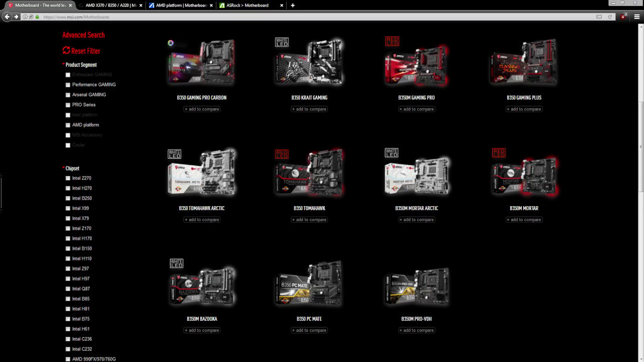Click the WHITE LED badge on B350 Tomahawk Arctic
This screenshot has width=644, height=362.
tap(174, 154)
